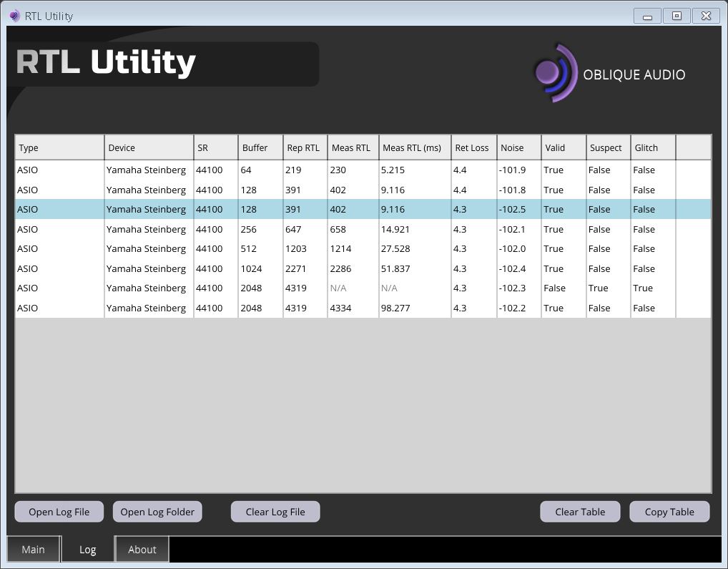Click the 14.921 ms value

(395, 230)
